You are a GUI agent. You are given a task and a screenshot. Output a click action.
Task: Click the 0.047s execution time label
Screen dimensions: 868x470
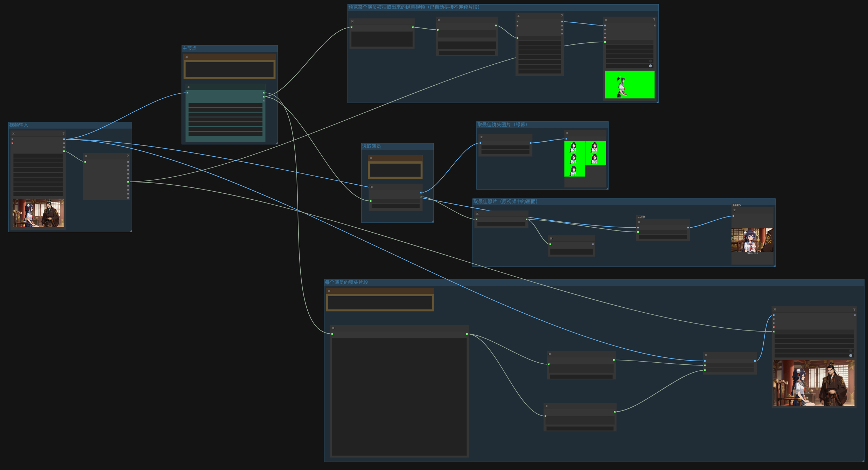click(737, 205)
